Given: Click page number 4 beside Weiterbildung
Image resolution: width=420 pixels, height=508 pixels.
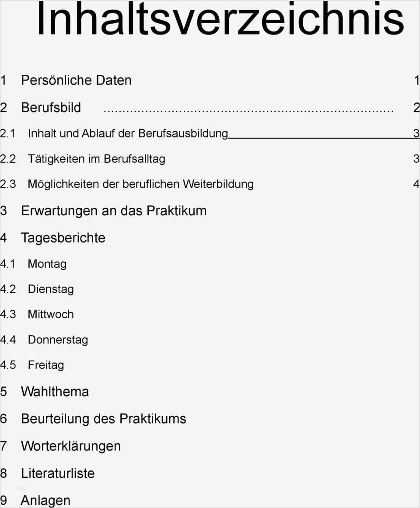Looking at the screenshot, I should [x=416, y=184].
